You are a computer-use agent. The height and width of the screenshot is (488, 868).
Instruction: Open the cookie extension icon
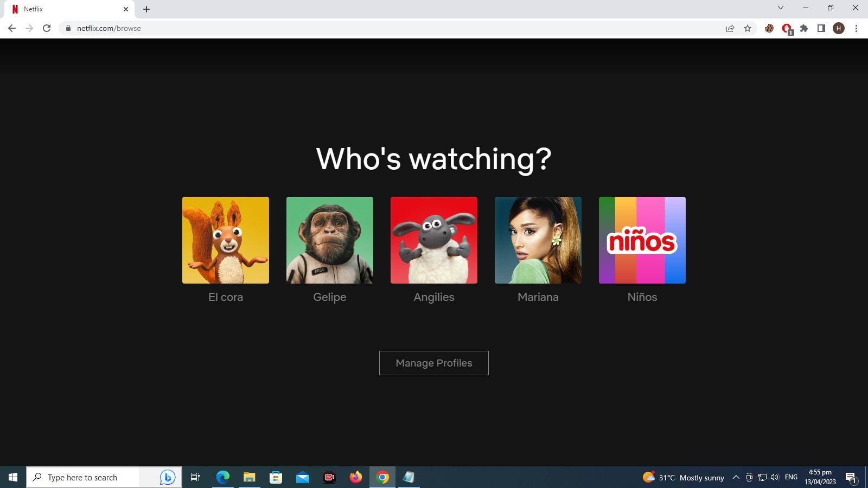pos(769,28)
